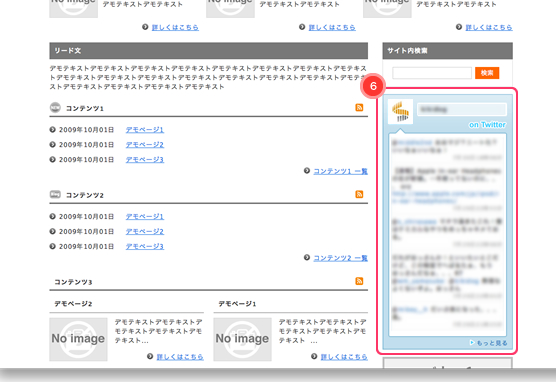Open デモページ1 under コンテンツ1
556x382 pixels.
click(145, 130)
